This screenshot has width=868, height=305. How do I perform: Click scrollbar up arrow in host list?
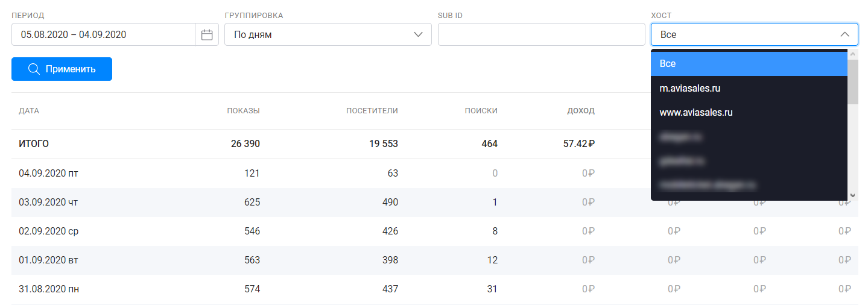(853, 54)
